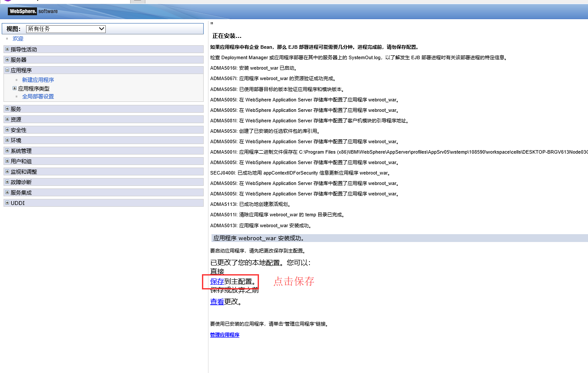Collapse the 应用程序 section
This screenshot has height=373, width=588.
coord(7,70)
